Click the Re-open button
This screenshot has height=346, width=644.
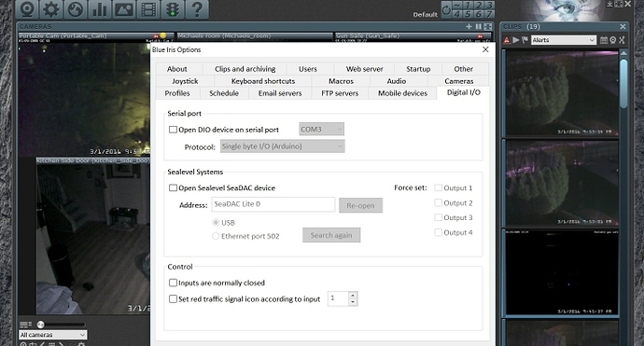pyautogui.click(x=360, y=205)
